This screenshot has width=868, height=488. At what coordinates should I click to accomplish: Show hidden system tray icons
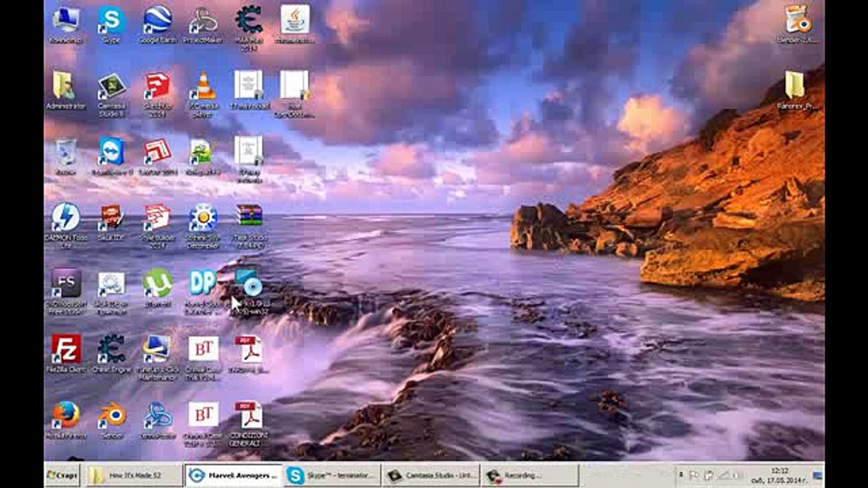pos(681,475)
